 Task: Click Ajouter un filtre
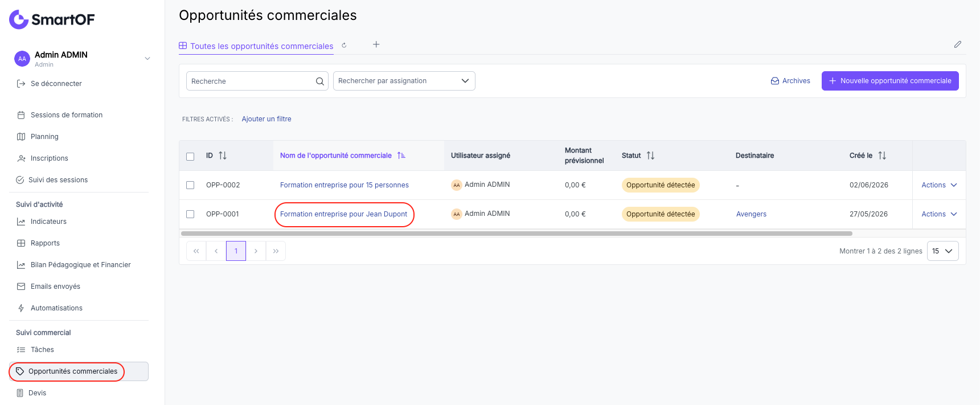[x=266, y=119]
